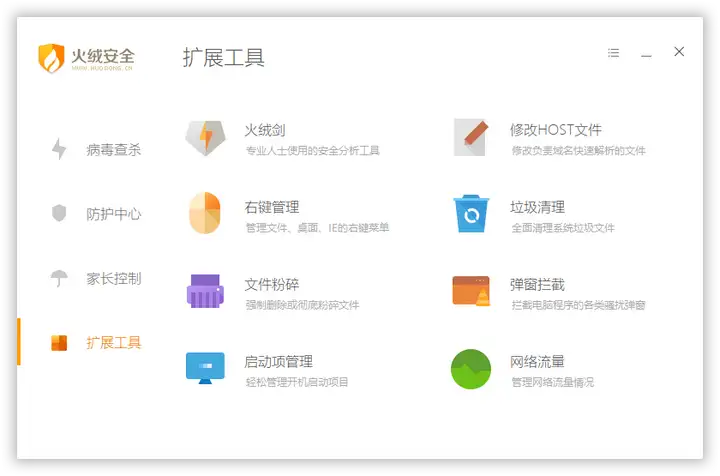
Task: Click the description 管理网络流量情况
Action: click(553, 382)
